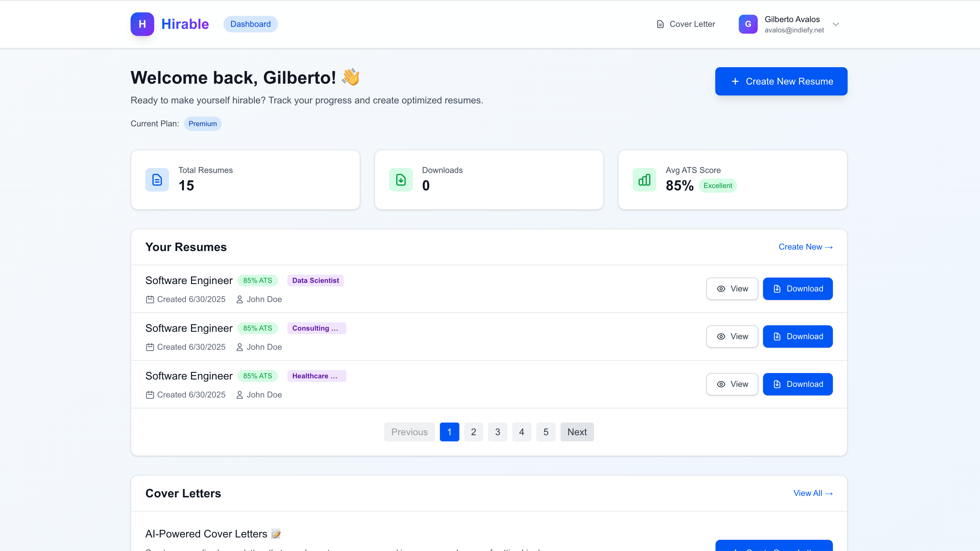The height and width of the screenshot is (551, 980).
Task: Follow the Create New link in Your Resumes
Action: pyautogui.click(x=805, y=247)
